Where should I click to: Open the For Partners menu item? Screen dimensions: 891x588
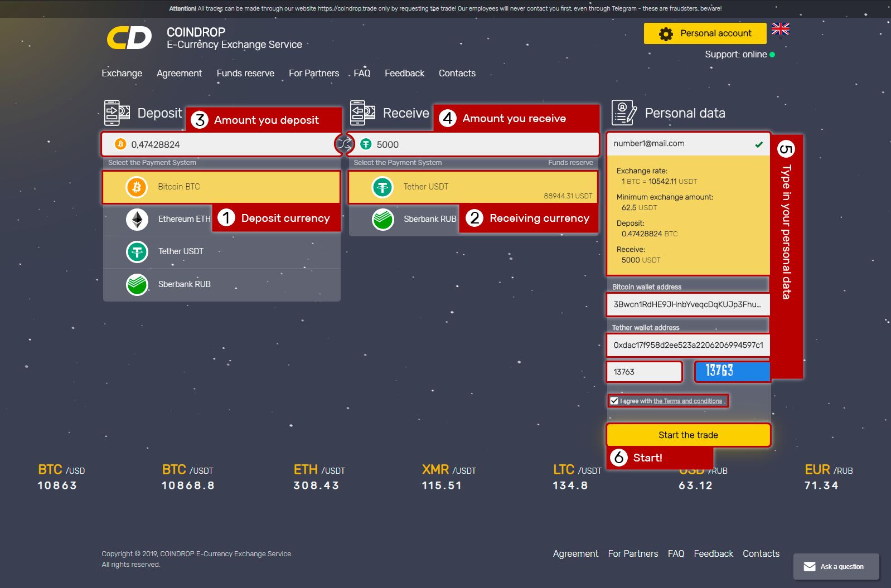314,73
